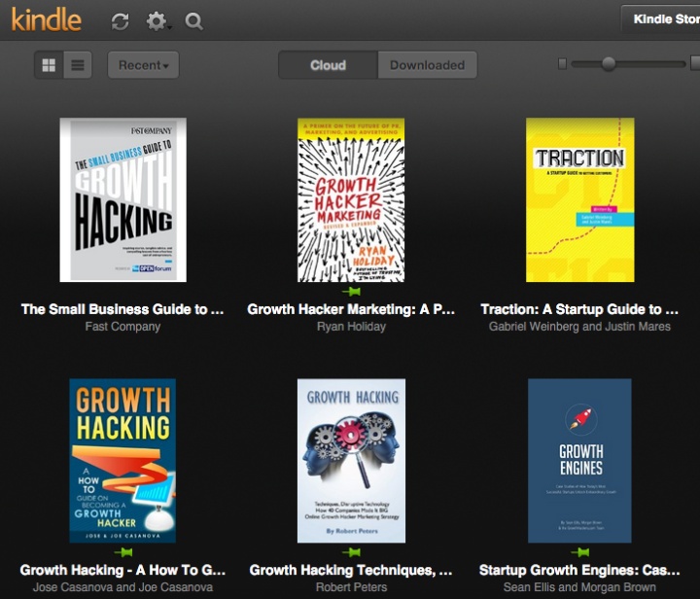Click title 'Growth Hacking Techniques, ...'
This screenshot has height=599, width=700.
[x=351, y=570]
